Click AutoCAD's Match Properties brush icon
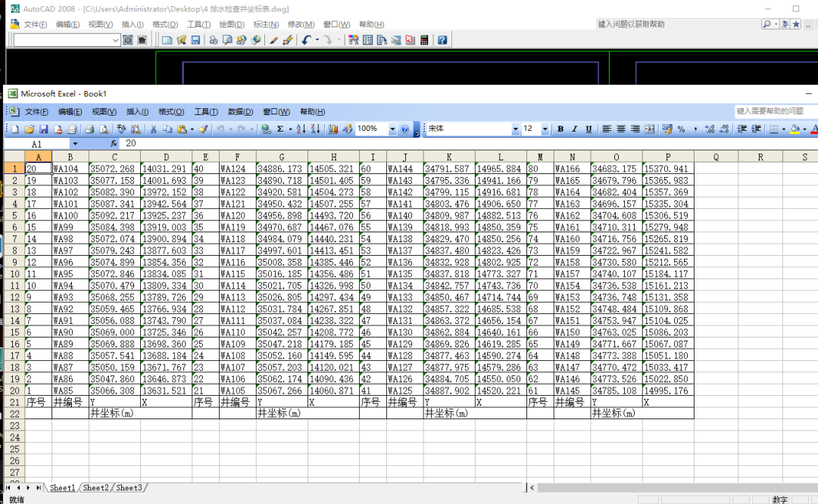This screenshot has height=504, width=818. 273,40
